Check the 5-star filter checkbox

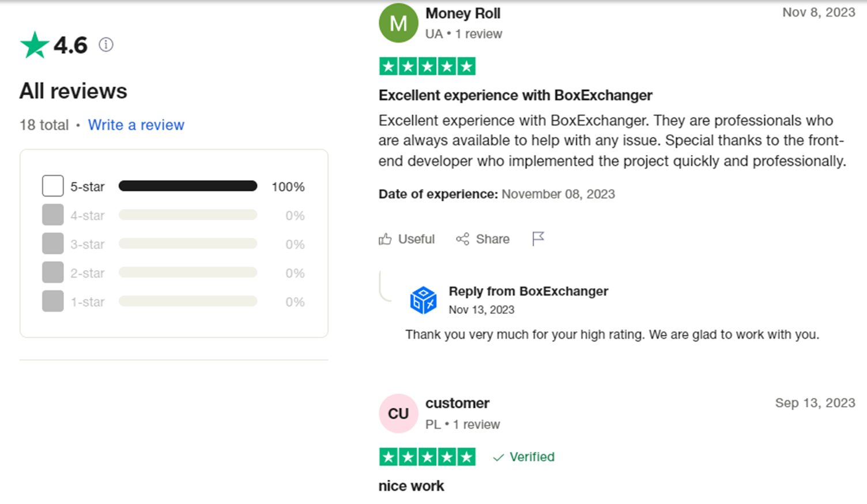pyautogui.click(x=52, y=186)
